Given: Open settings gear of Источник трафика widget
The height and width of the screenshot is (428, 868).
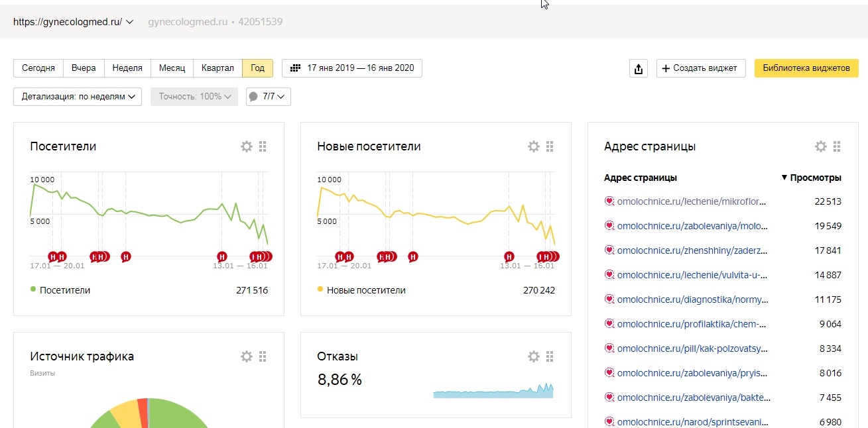Looking at the screenshot, I should pos(247,356).
